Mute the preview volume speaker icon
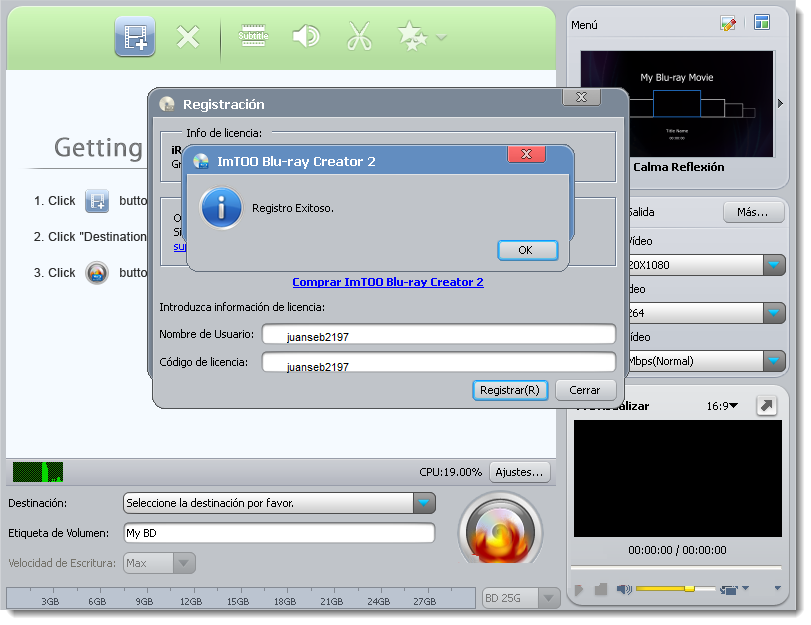This screenshot has height=625, width=811. coord(624,589)
